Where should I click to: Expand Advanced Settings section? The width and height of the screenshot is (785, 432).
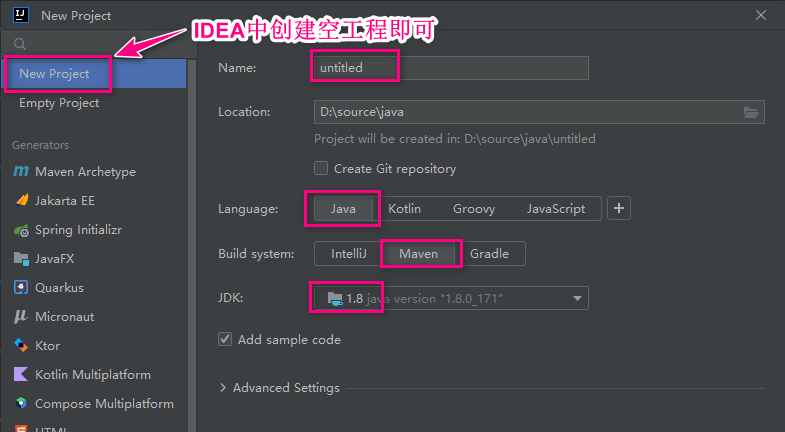coord(223,388)
